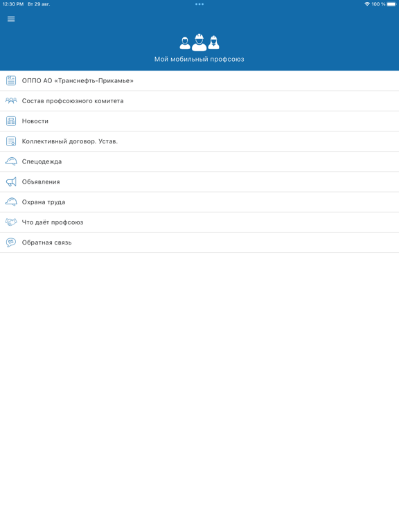Open the Новости section
Screen dimensions: 399x532
point(199,121)
